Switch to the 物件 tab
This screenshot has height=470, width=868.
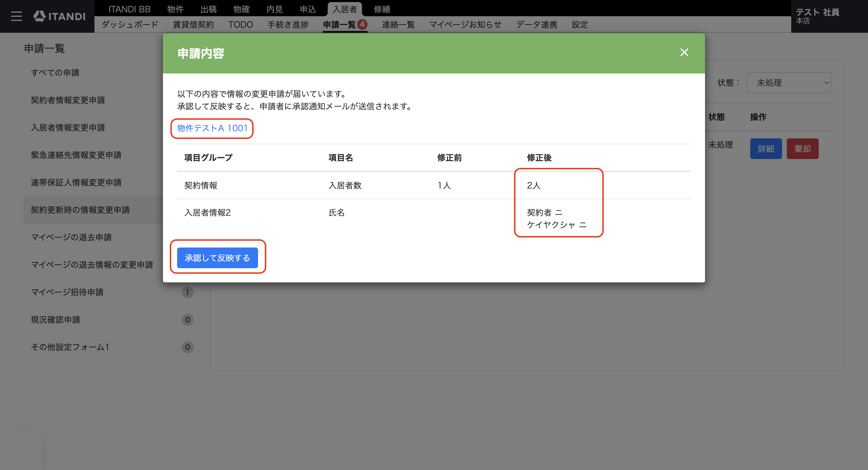click(175, 9)
